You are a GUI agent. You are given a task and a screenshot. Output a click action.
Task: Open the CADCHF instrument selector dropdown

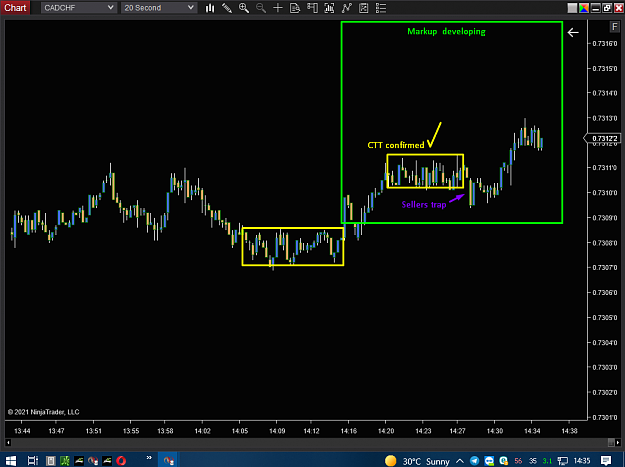tap(79, 8)
